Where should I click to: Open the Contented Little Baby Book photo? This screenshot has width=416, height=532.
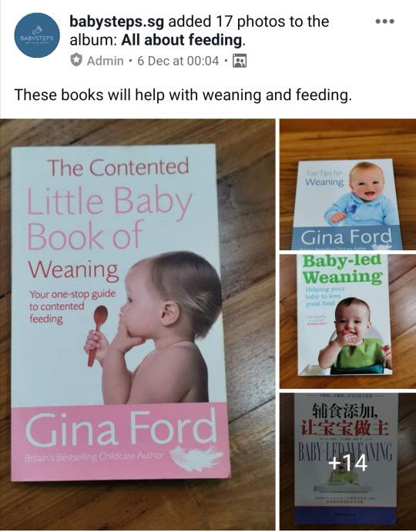[138, 324]
